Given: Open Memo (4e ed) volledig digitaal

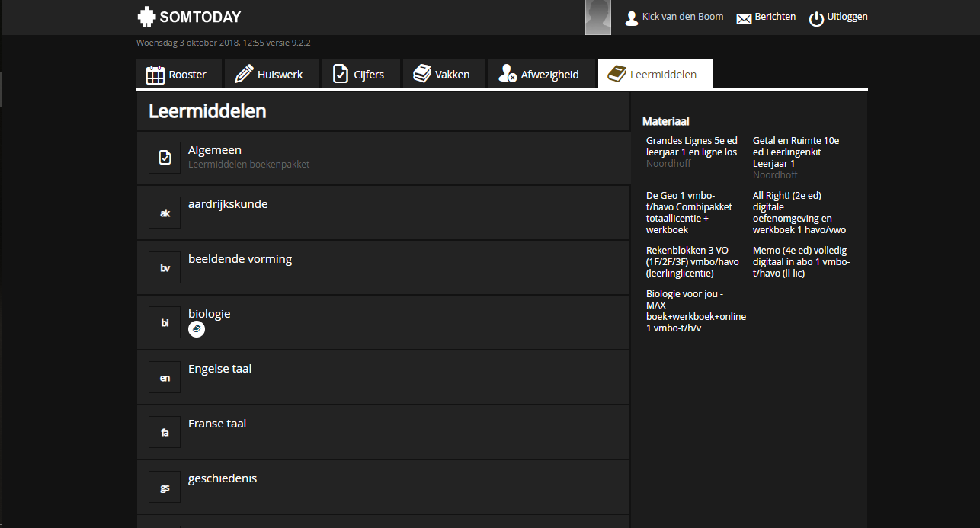Looking at the screenshot, I should (802, 261).
